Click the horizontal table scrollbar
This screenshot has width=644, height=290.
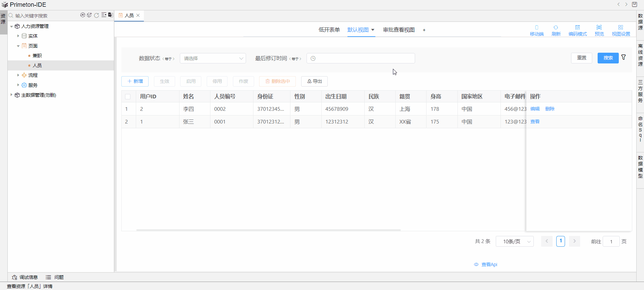coord(268,230)
